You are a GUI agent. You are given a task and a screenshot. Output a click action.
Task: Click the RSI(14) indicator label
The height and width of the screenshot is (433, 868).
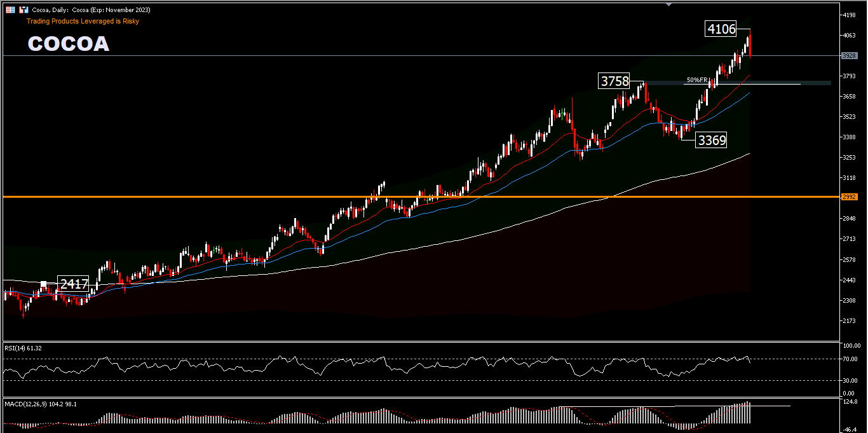[x=24, y=348]
